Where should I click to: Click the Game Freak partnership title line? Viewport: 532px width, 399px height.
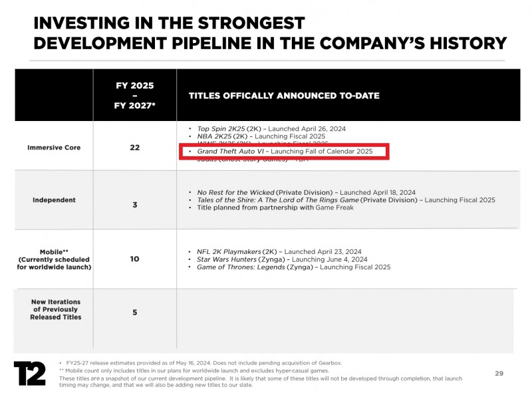click(x=275, y=208)
